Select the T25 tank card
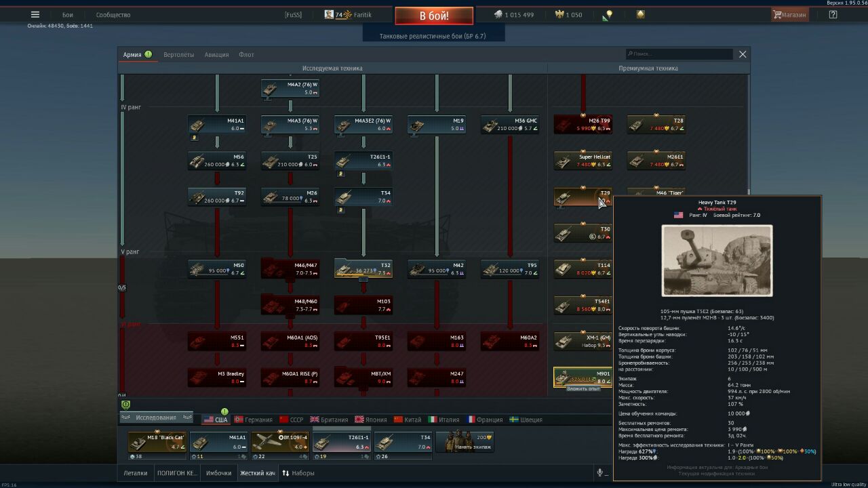Image resolution: width=868 pixels, height=488 pixels. click(x=290, y=161)
